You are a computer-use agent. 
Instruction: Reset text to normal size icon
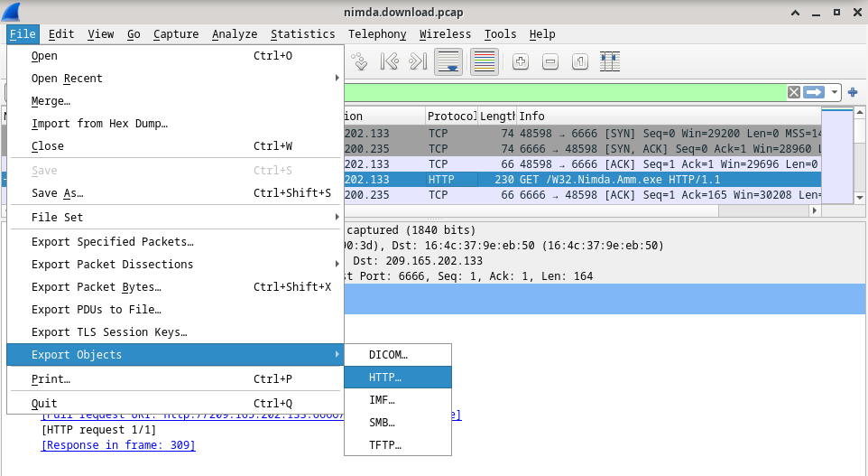[579, 61]
